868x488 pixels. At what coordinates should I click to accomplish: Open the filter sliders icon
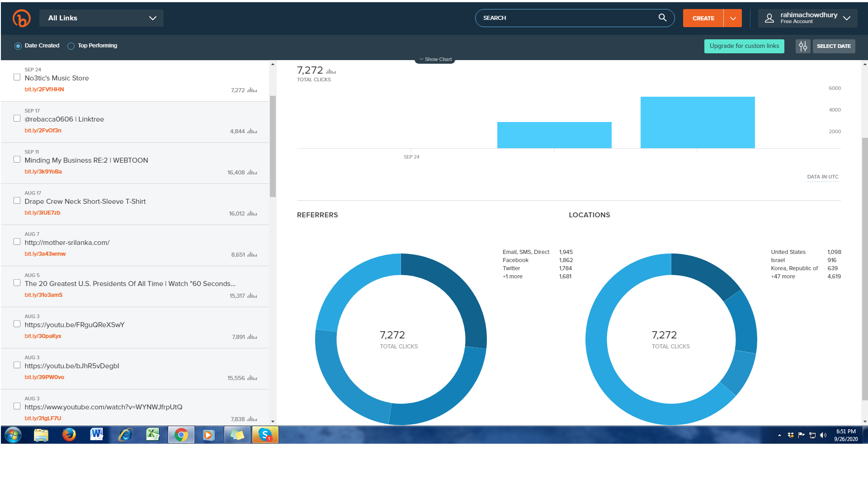coord(803,46)
